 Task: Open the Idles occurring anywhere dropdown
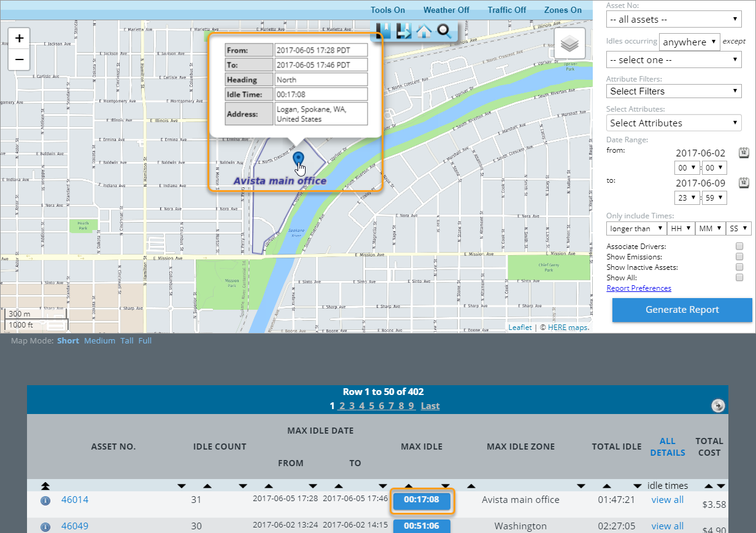click(689, 42)
